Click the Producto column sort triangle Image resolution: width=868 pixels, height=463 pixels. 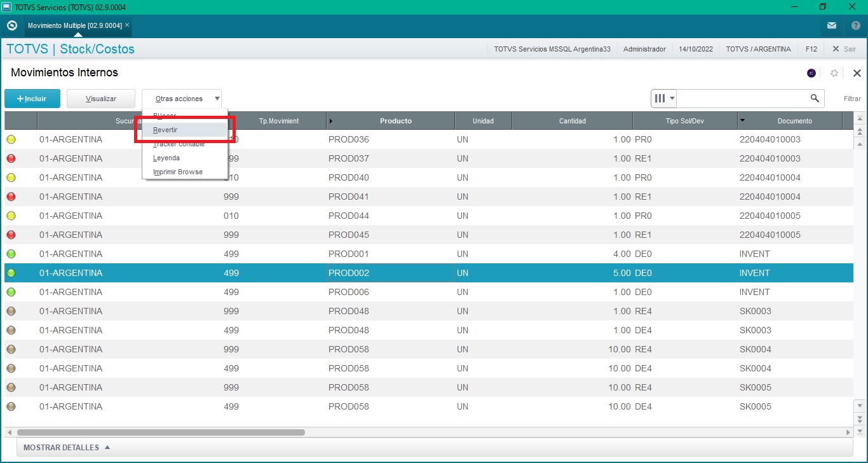pos(331,121)
